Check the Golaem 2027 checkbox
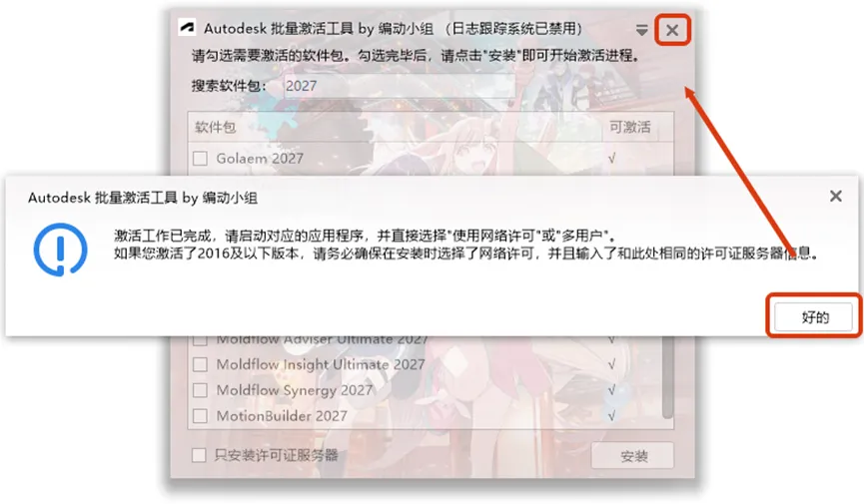Viewport: 864px width, 504px height. 200,159
